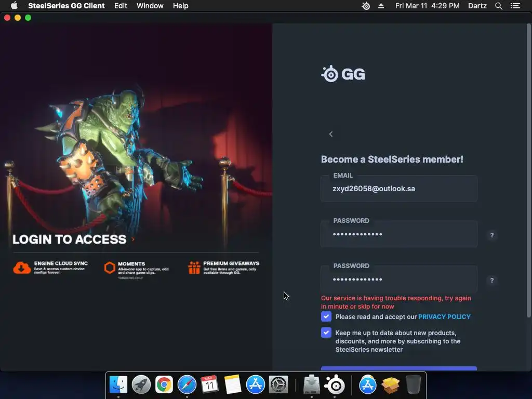Image resolution: width=532 pixels, height=399 pixels.
Task: Open Calendar from the Dock
Action: click(209, 385)
